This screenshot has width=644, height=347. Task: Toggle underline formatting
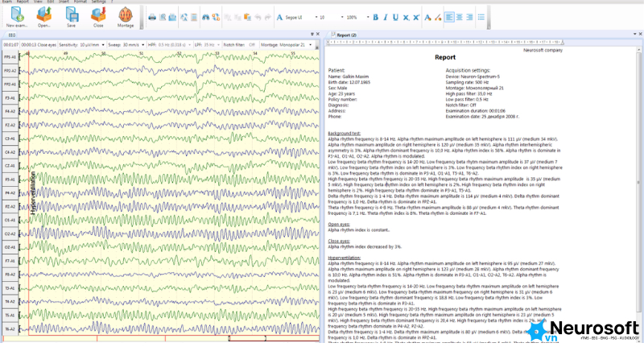point(395,17)
